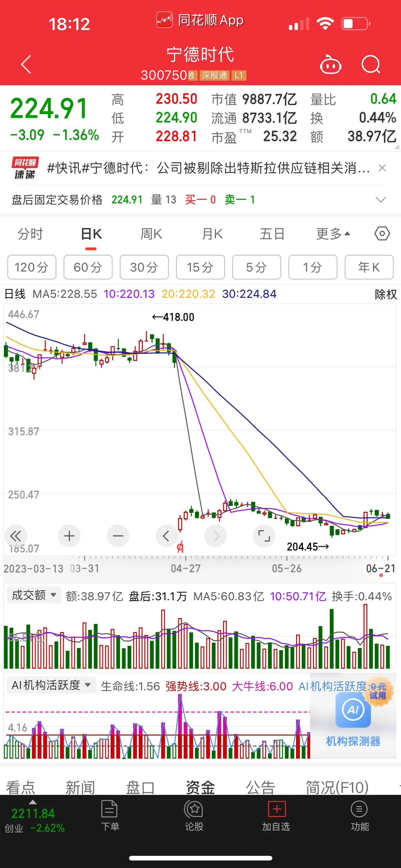Select 日K chart tab
The height and width of the screenshot is (868, 401).
pyautogui.click(x=91, y=234)
